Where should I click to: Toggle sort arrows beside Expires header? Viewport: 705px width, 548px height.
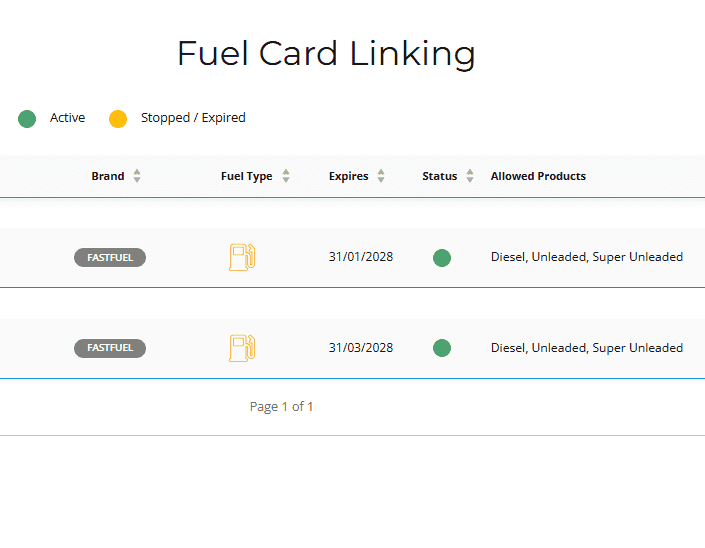coord(381,176)
